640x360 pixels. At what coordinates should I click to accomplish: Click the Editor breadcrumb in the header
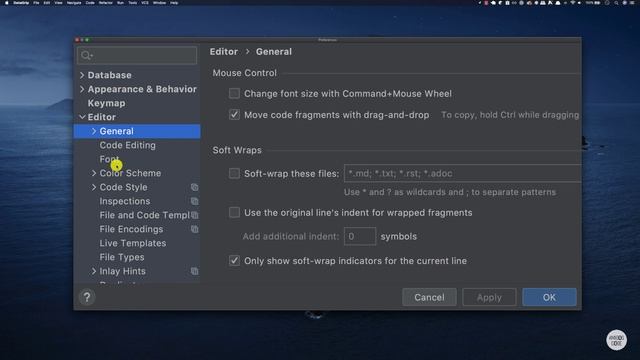point(224,52)
